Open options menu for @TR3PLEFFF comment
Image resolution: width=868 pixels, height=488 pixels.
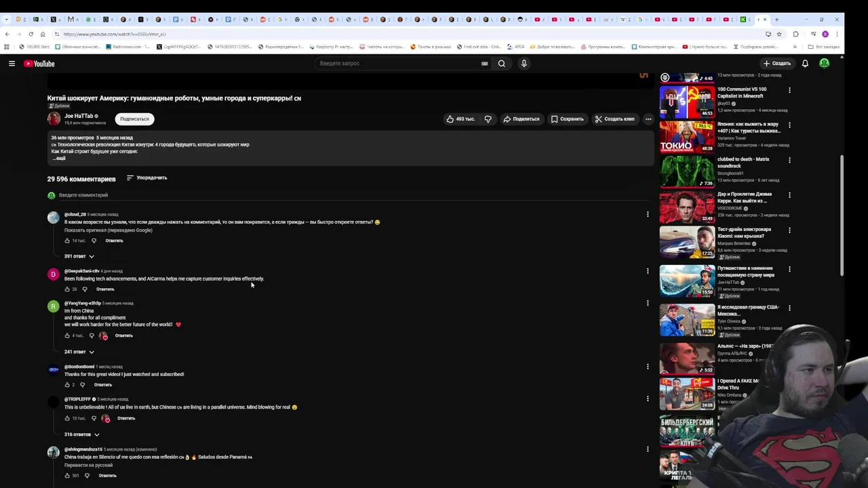point(648,399)
